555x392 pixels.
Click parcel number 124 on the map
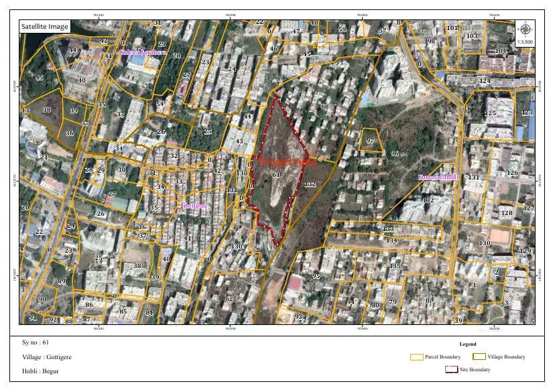pos(485,81)
